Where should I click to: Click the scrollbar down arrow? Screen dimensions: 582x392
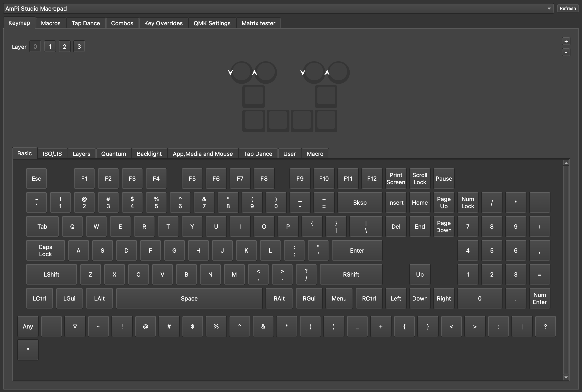tap(566, 377)
